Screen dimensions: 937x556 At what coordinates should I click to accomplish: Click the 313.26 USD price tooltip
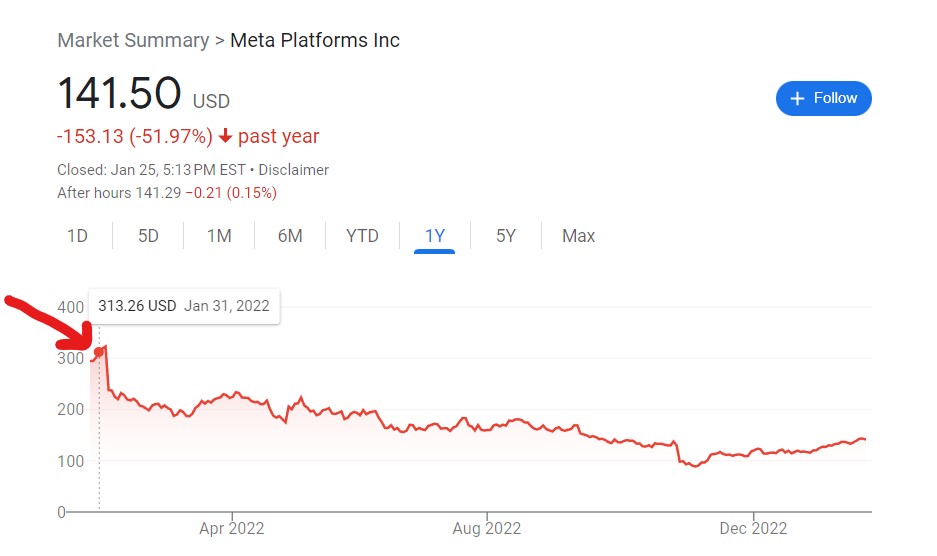coord(184,306)
